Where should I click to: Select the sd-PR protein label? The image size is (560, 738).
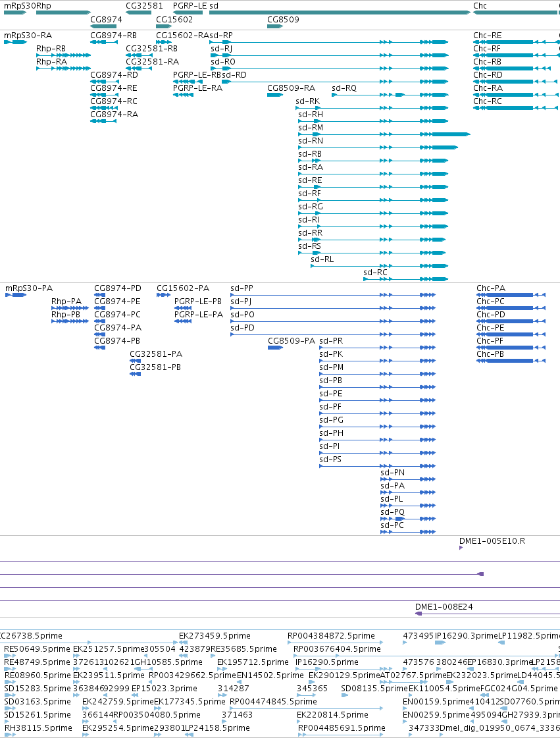click(331, 341)
